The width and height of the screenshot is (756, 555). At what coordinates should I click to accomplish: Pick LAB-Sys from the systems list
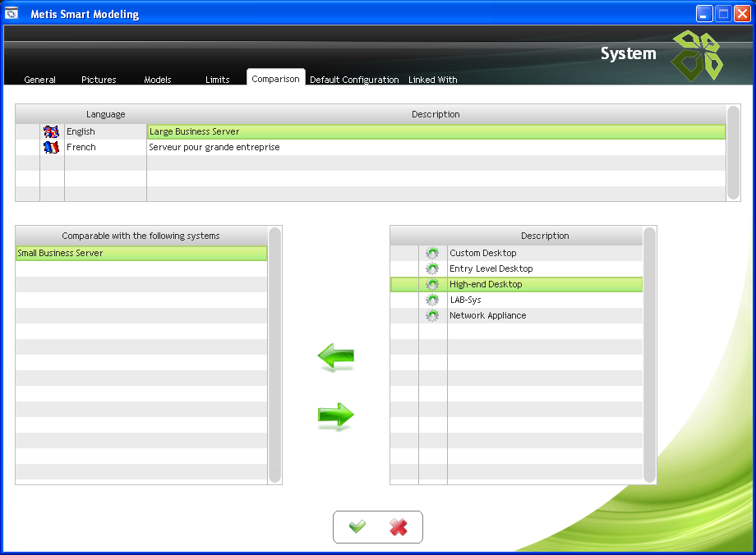[x=545, y=300]
